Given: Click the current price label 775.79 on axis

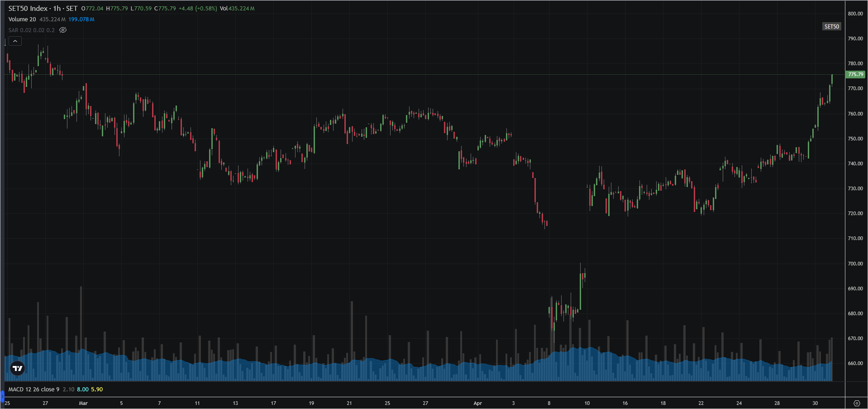Looking at the screenshot, I should [x=855, y=74].
